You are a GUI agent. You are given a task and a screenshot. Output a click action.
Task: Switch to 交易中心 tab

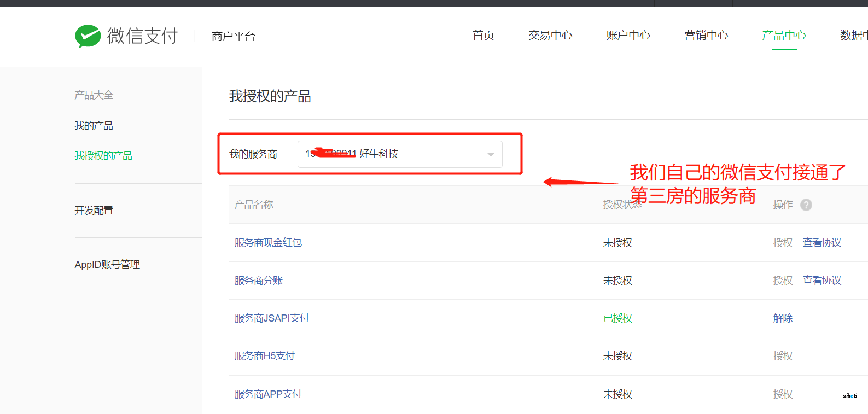(550, 36)
